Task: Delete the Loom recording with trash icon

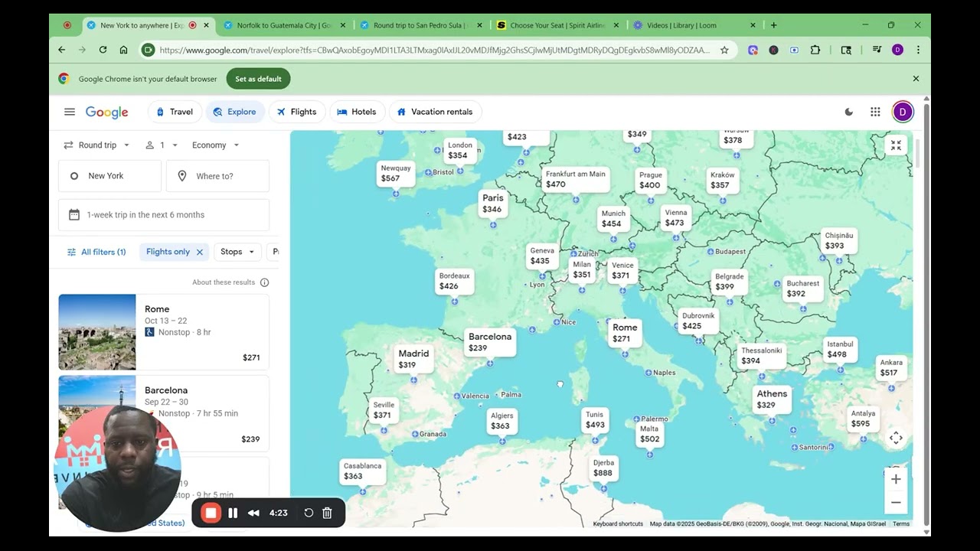Action: (327, 513)
